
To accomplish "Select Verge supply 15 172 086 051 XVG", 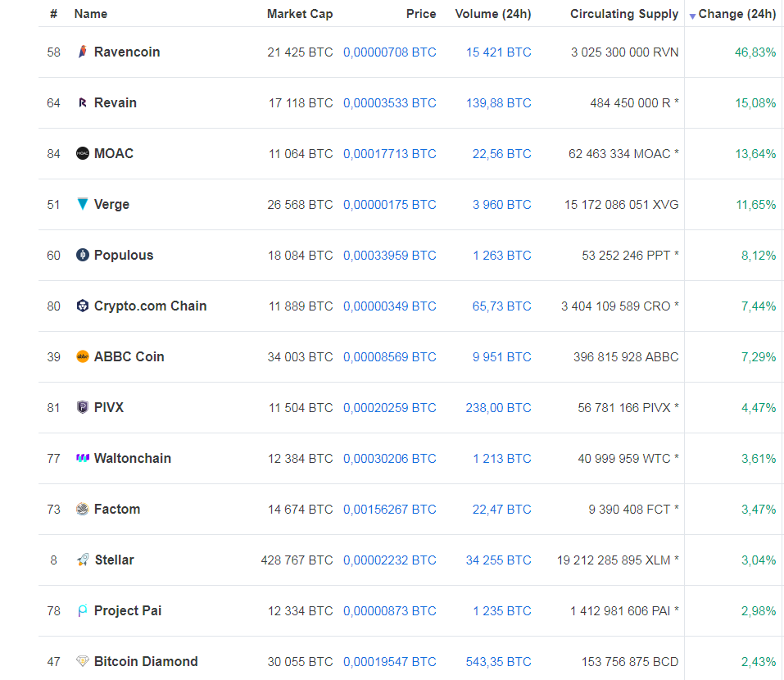I will tap(622, 205).
